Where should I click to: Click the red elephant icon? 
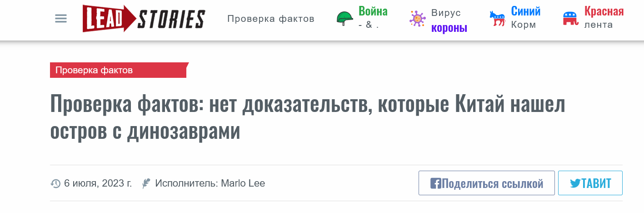click(571, 19)
